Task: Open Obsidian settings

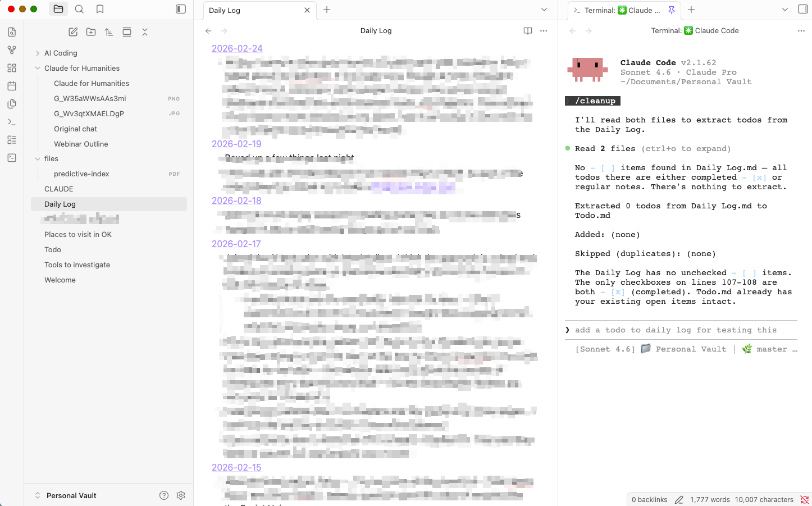Action: tap(181, 495)
